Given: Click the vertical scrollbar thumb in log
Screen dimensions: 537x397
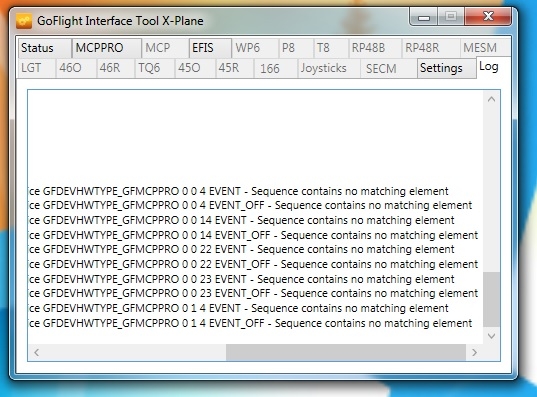Looking at the screenshot, I should point(491,299).
